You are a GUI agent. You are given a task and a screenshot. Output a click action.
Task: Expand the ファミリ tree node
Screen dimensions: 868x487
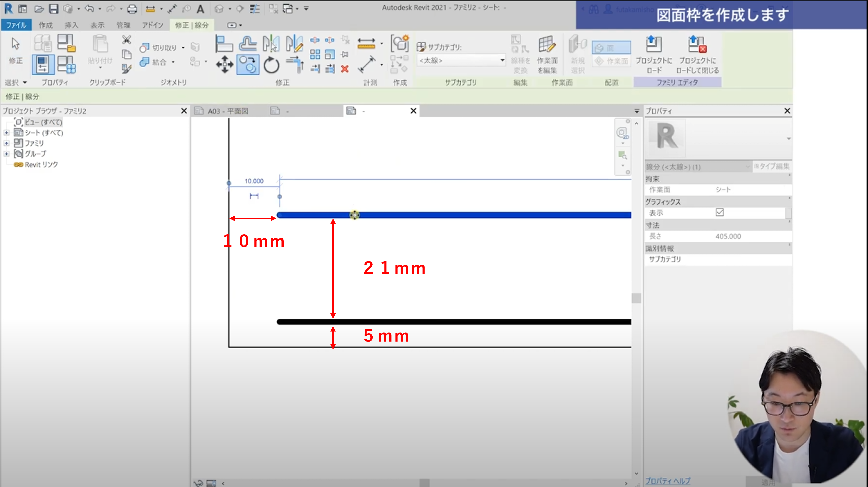(6, 143)
